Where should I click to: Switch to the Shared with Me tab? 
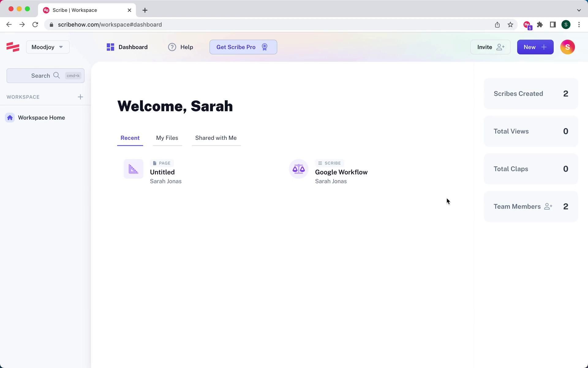tap(216, 138)
